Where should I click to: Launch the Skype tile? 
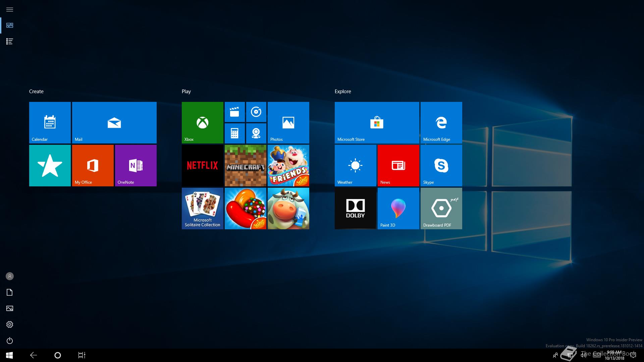click(x=441, y=166)
